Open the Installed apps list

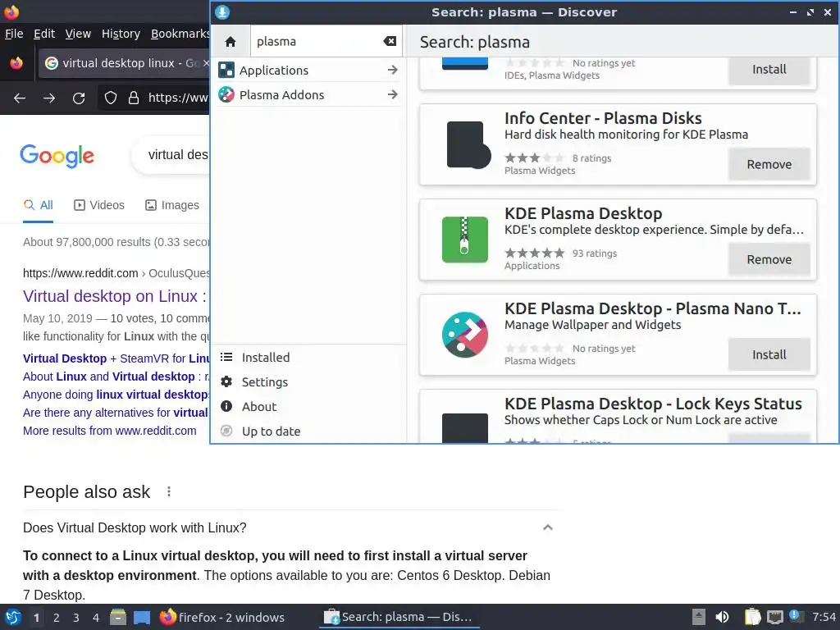point(308,358)
